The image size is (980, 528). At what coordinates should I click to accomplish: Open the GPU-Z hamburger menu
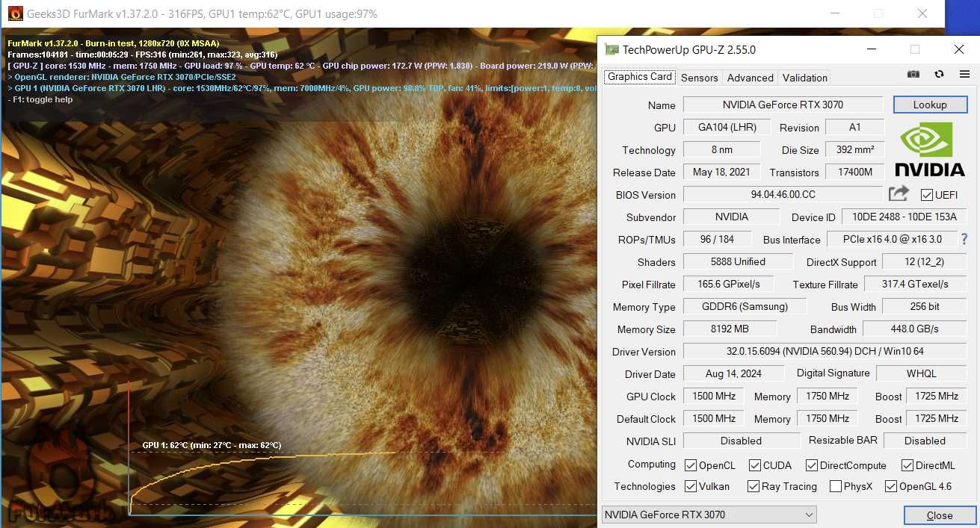tap(964, 75)
